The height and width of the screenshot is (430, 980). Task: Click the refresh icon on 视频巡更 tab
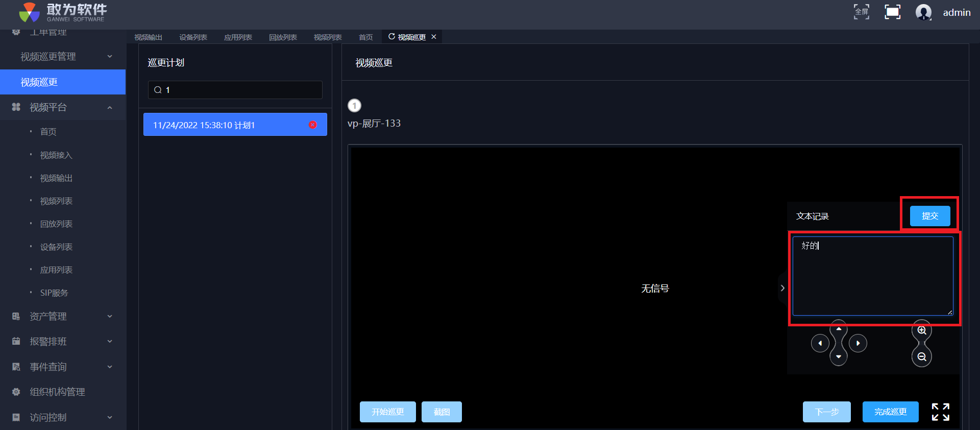tap(391, 37)
